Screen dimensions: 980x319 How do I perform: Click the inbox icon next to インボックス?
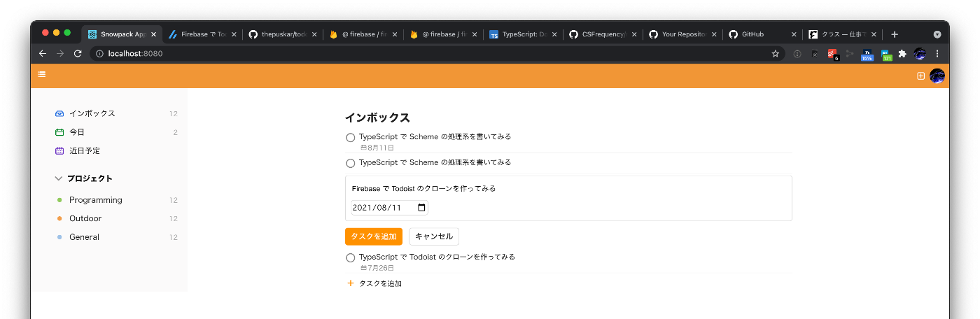pos(59,113)
